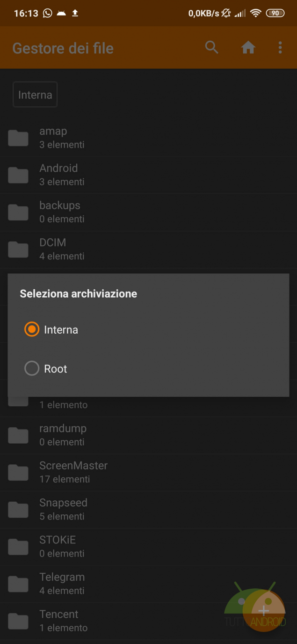The height and width of the screenshot is (644, 297).
Task: Tap the Gestore dei file title
Action: (x=63, y=48)
